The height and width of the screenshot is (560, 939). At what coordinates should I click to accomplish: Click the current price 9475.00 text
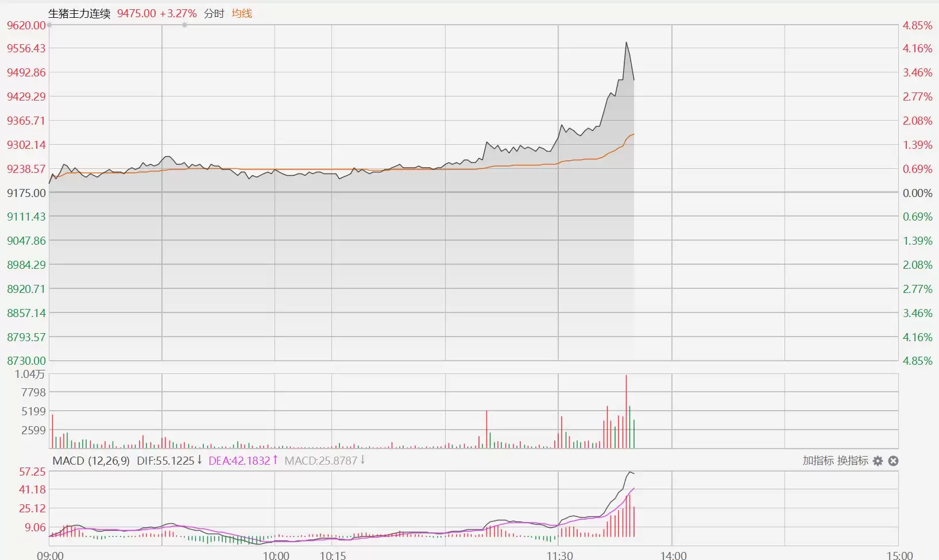click(x=137, y=13)
